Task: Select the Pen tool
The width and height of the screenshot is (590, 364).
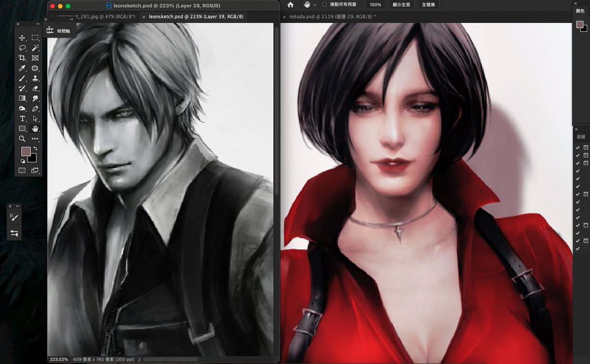Action: coord(35,109)
